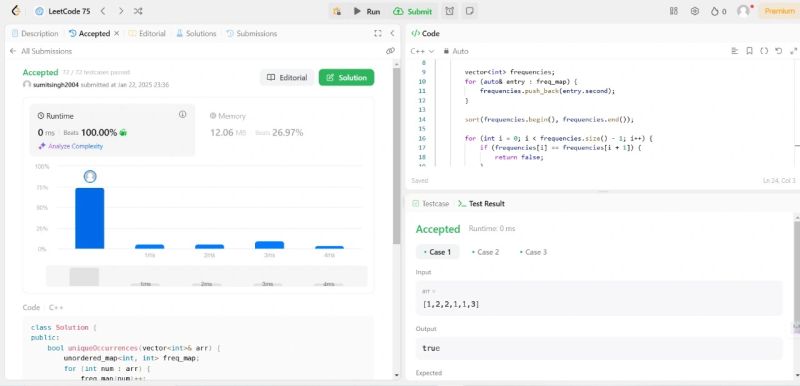Switch to the Testcase tab
Viewport: 800px width, 386px height.
point(431,203)
